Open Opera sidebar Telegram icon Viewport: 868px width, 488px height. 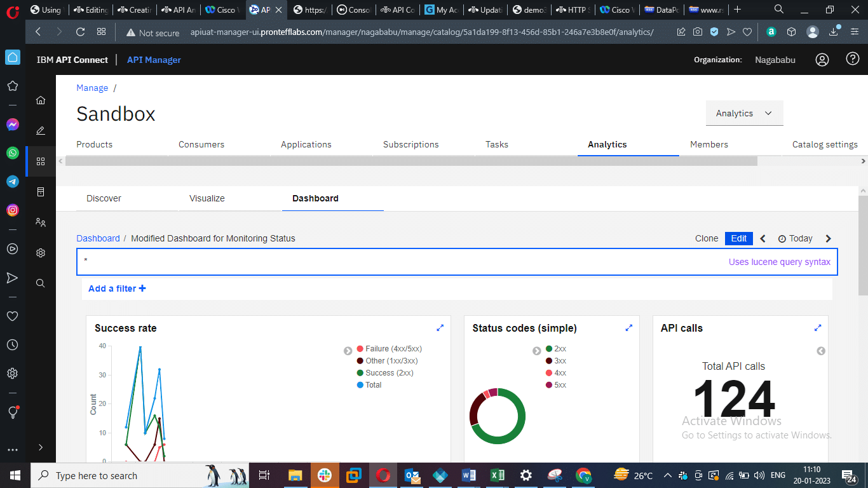pyautogui.click(x=13, y=182)
